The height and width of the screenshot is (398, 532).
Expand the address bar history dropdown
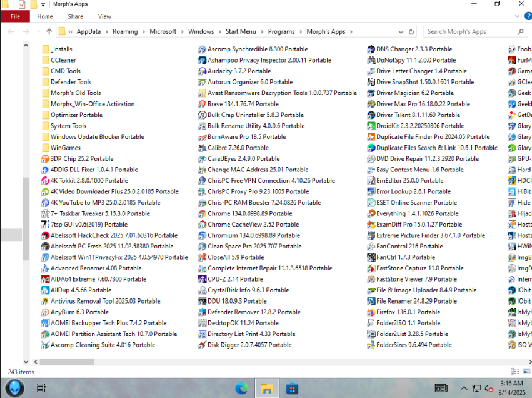401,32
